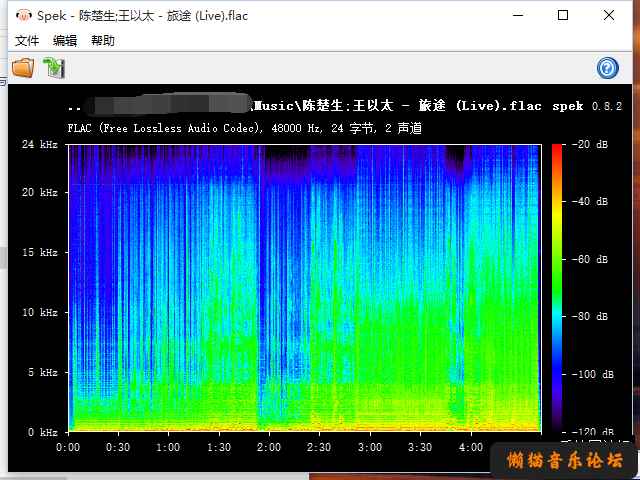Screen dimensions: 640x480
Task: Click the '-60 dB' scale label
Action: [x=590, y=259]
